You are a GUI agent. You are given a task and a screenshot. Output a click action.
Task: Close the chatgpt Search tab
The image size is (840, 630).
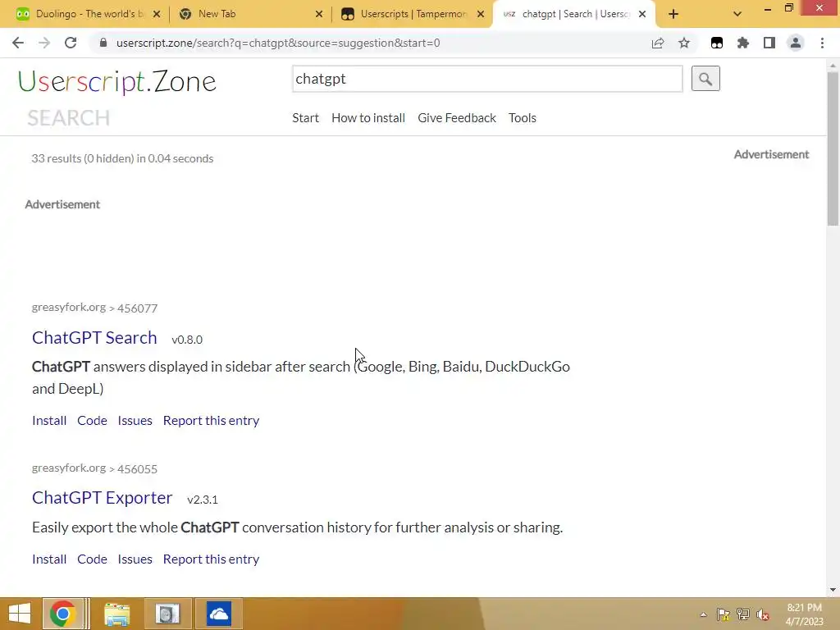[x=642, y=14]
